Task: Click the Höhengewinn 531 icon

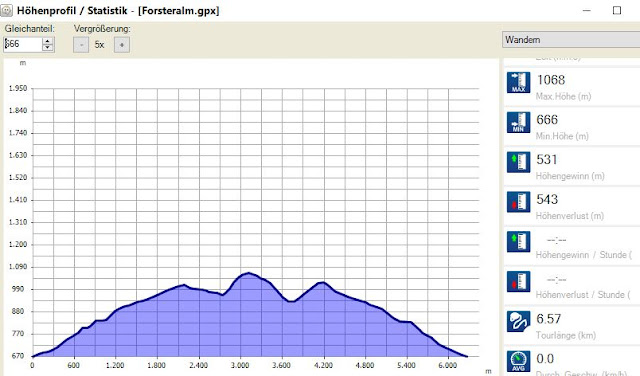Action: [x=518, y=162]
